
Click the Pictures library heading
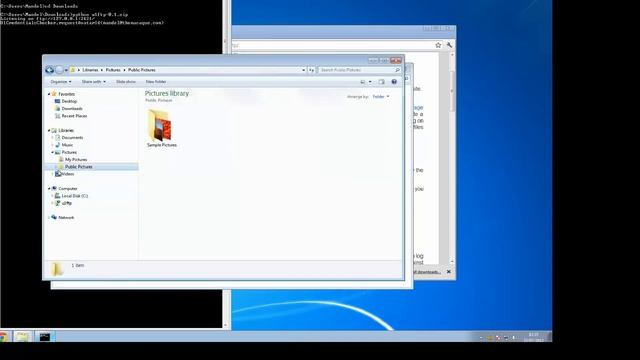(x=167, y=93)
